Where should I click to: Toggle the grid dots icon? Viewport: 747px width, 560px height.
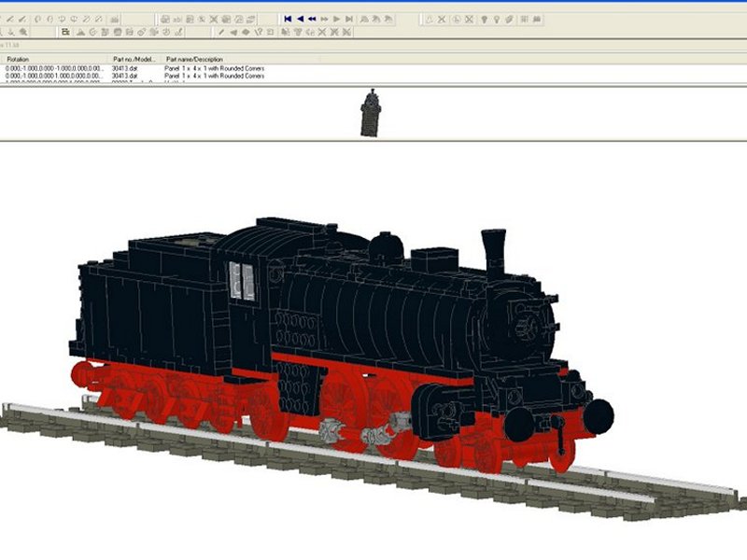click(524, 20)
